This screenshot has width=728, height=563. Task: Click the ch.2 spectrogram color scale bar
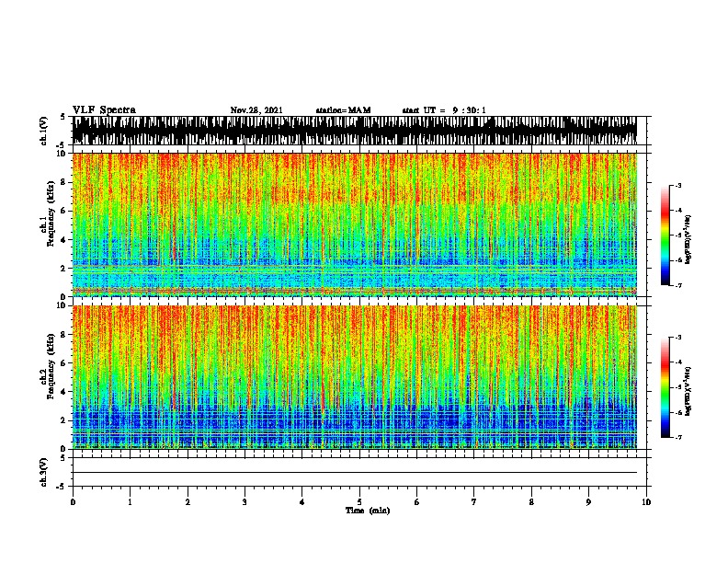[x=665, y=387]
